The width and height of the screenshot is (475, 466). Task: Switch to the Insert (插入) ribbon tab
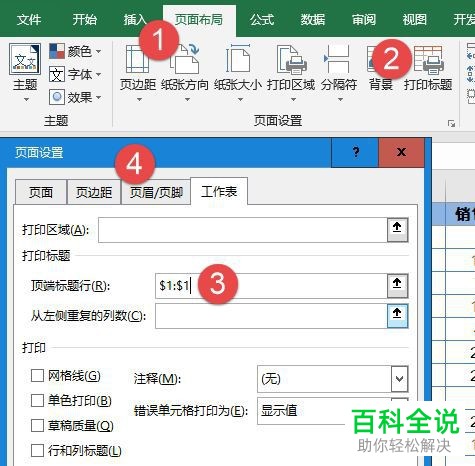[135, 20]
